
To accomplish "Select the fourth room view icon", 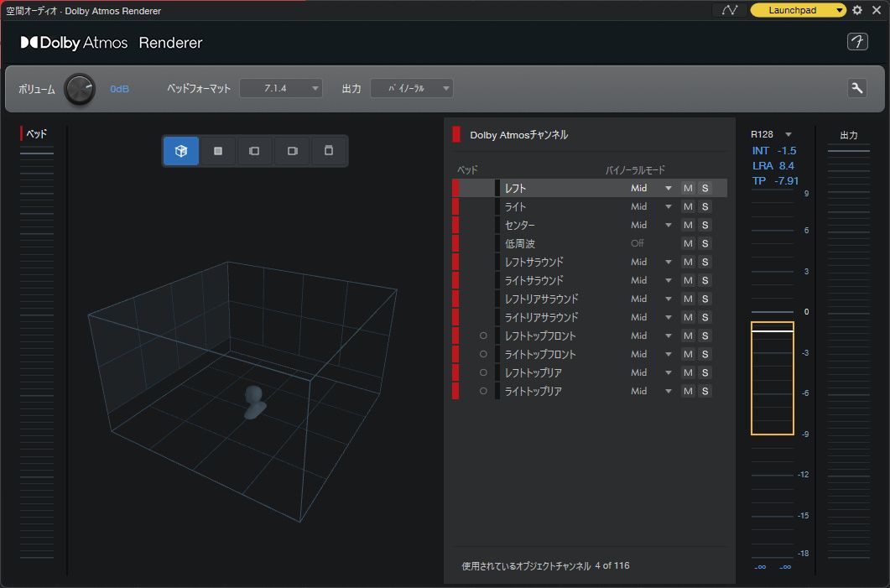I will coord(292,151).
